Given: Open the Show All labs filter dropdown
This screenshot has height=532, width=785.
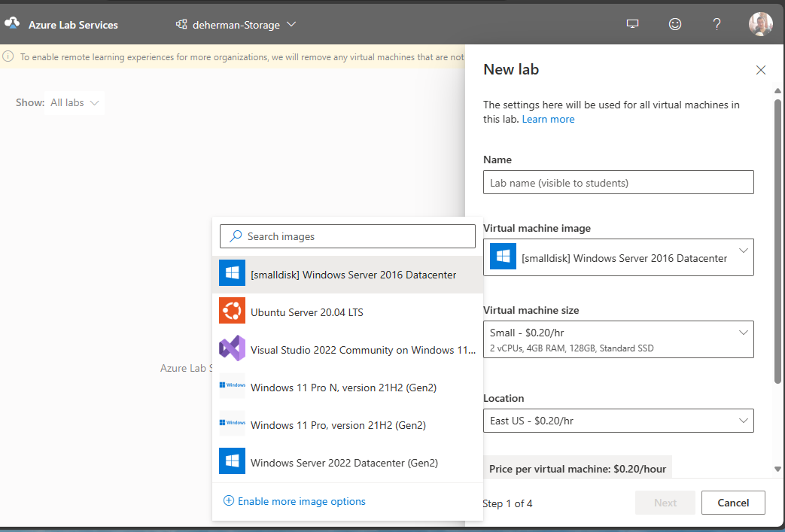Looking at the screenshot, I should (x=75, y=102).
